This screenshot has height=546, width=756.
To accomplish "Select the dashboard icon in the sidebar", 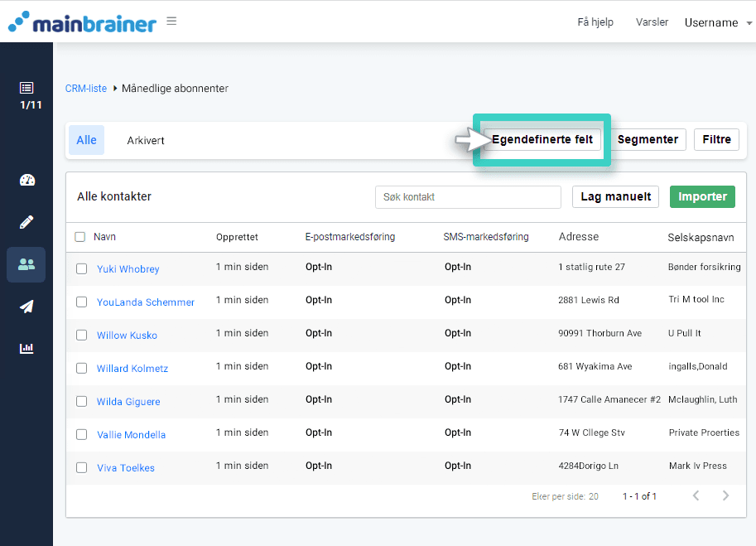I will (x=26, y=180).
